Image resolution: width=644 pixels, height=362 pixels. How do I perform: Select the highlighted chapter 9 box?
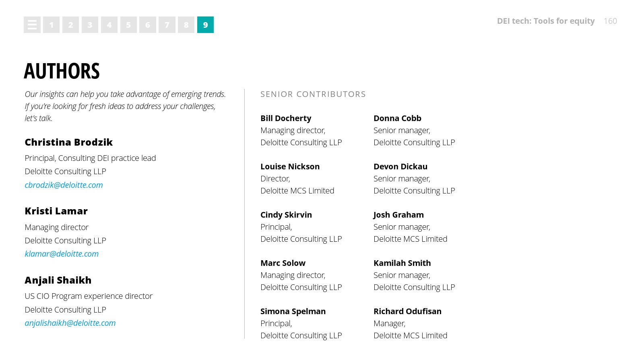(x=205, y=25)
